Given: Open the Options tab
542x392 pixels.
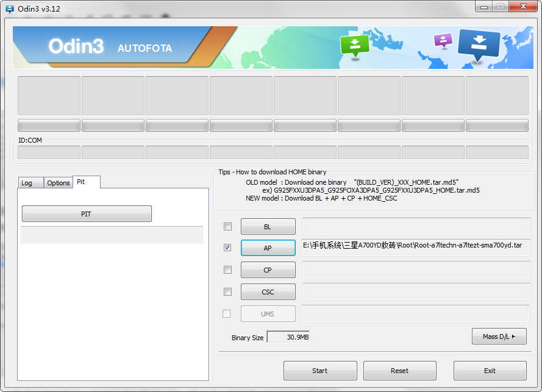Looking at the screenshot, I should [59, 183].
